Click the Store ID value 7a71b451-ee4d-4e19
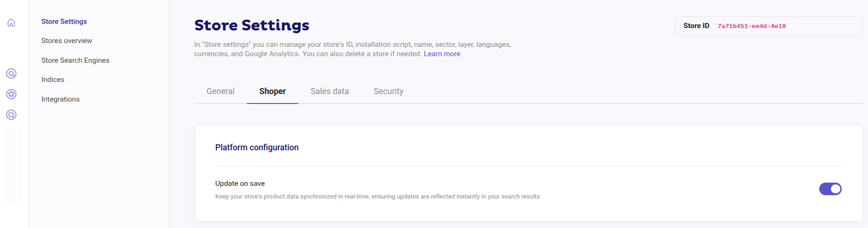 pos(752,26)
